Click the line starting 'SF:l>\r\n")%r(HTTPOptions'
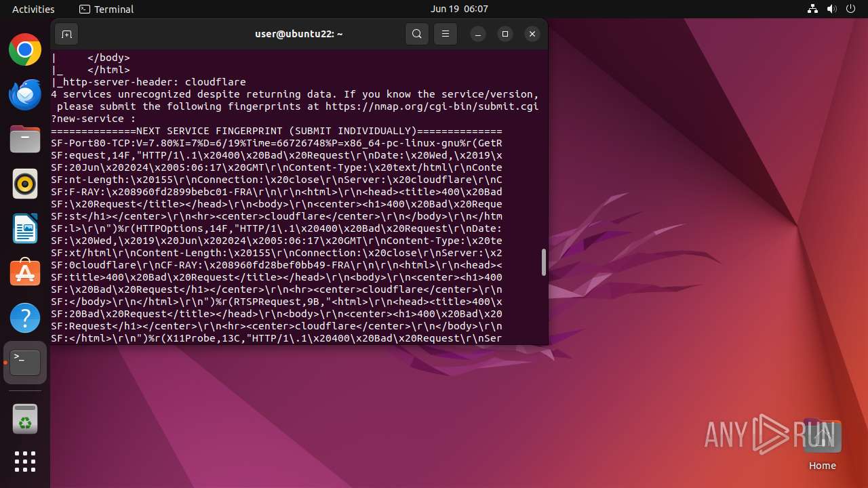Viewport: 868px width, 488px height. pyautogui.click(x=277, y=228)
